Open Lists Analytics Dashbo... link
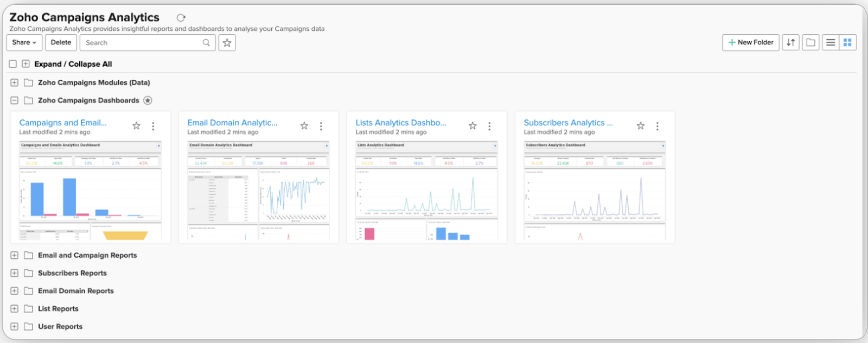The height and width of the screenshot is (343, 868). pos(401,123)
